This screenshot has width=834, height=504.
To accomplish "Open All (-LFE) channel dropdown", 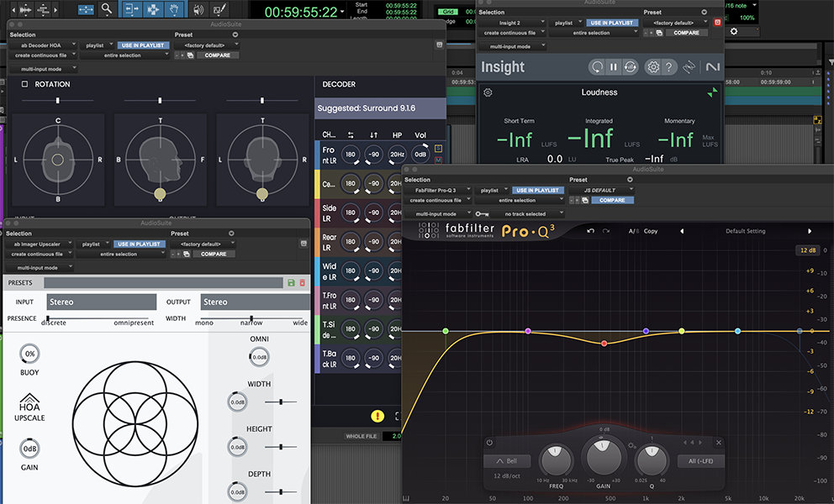I will [700, 461].
